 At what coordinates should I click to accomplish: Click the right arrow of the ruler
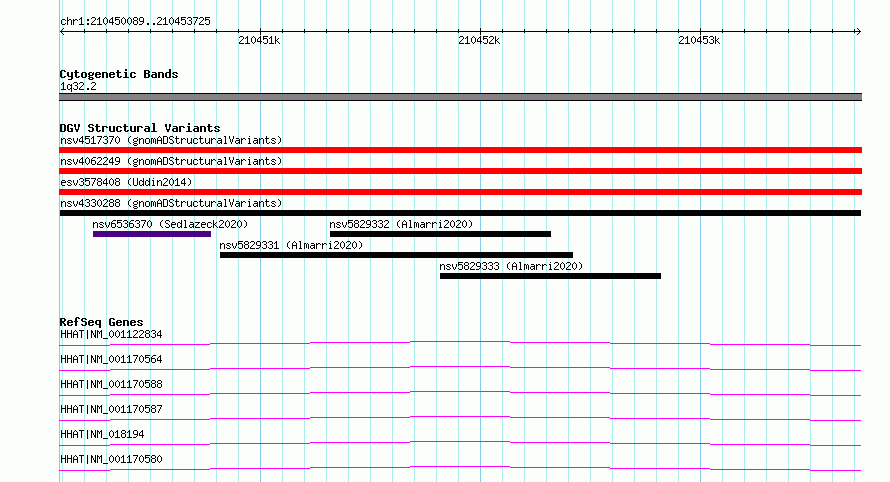[858, 32]
